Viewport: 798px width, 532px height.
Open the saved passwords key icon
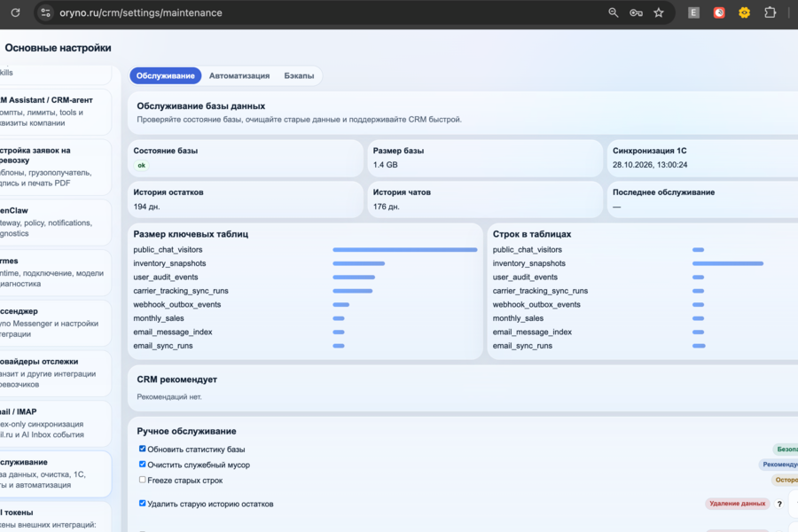tap(636, 12)
